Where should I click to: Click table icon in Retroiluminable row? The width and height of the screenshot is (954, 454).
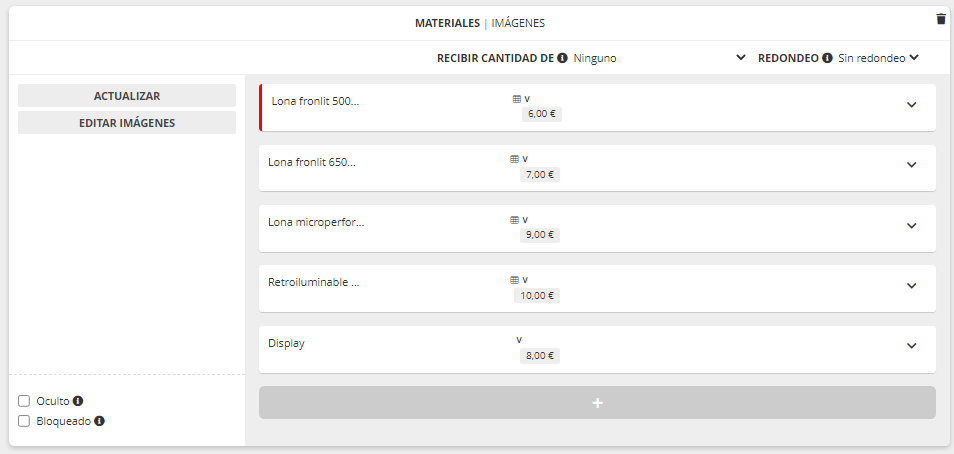pyautogui.click(x=514, y=280)
